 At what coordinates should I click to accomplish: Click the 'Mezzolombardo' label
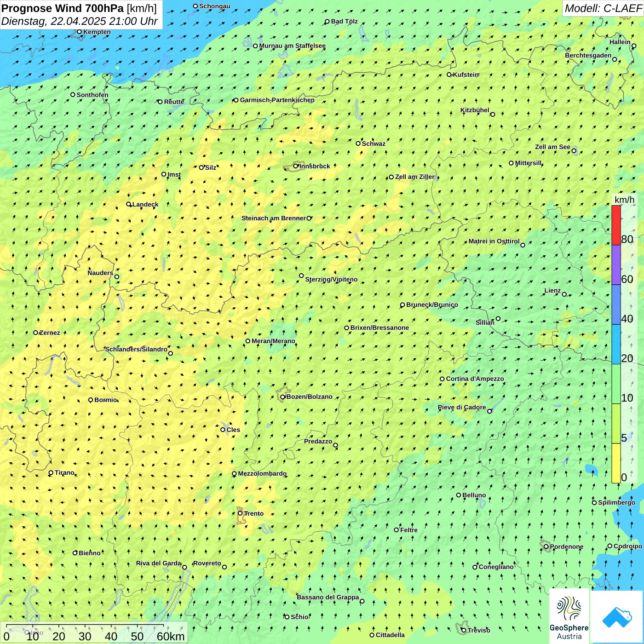click(262, 473)
